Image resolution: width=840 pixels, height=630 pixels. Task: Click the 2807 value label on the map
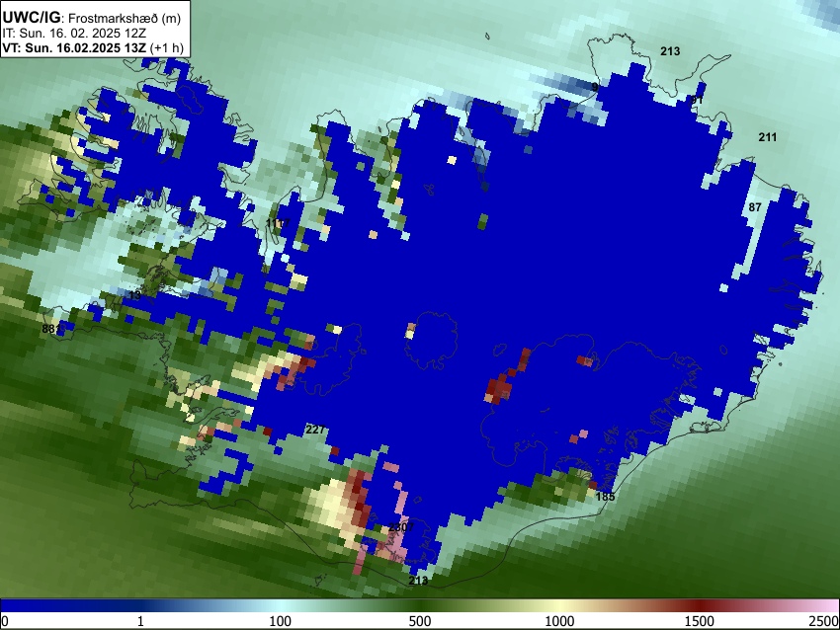click(401, 527)
